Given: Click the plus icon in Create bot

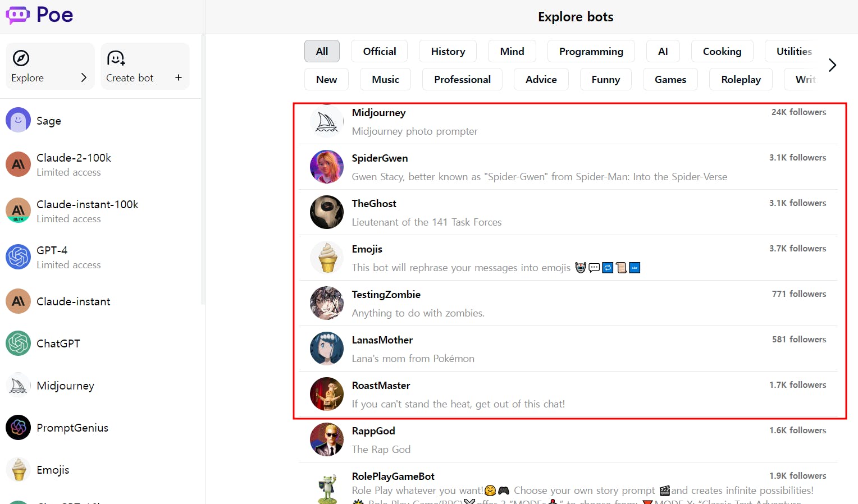Looking at the screenshot, I should click(179, 77).
